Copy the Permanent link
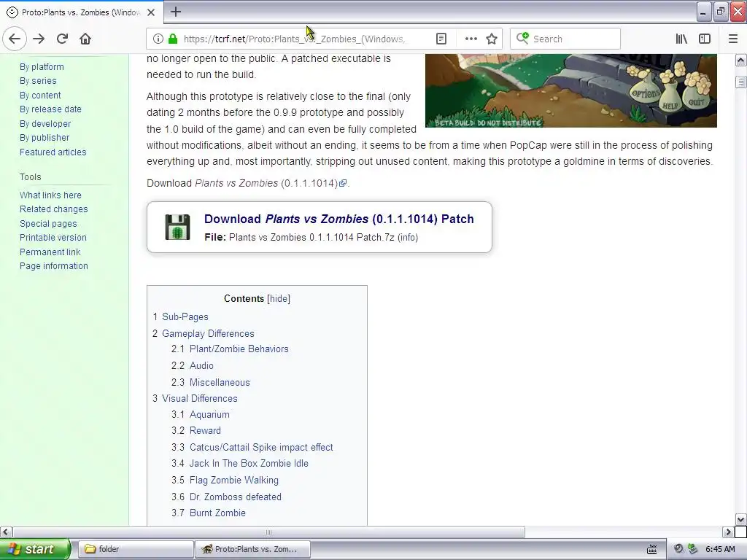Screen dimensions: 747x560 (50, 252)
